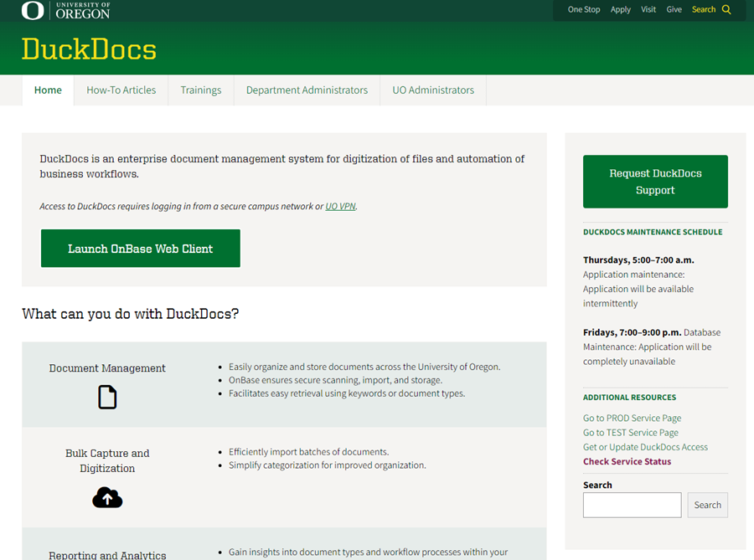This screenshot has width=754, height=560.
Task: Open the How-To Articles tab
Action: click(x=121, y=90)
